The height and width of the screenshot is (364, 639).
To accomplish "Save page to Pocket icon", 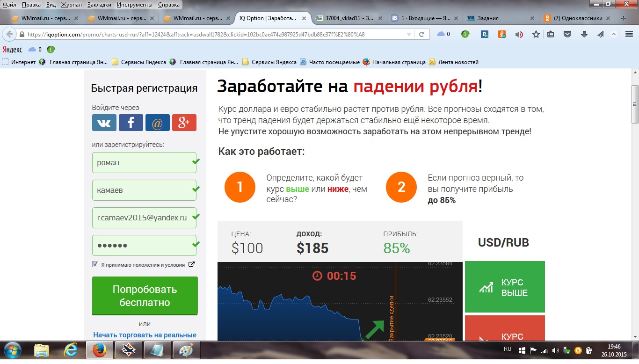I will click(x=567, y=34).
